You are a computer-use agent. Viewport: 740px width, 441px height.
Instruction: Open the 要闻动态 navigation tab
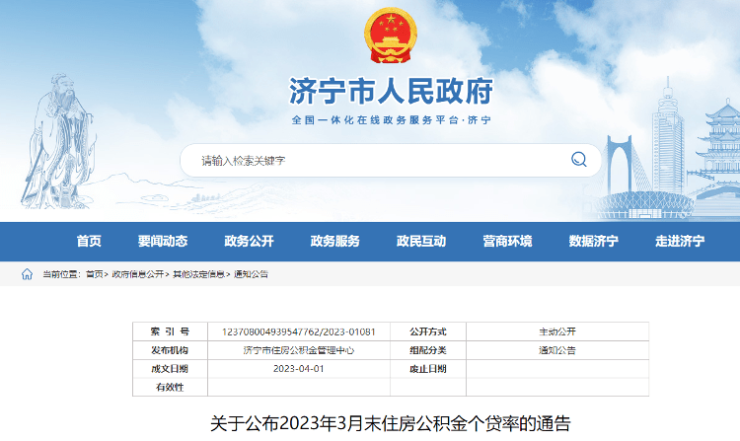coord(163,241)
